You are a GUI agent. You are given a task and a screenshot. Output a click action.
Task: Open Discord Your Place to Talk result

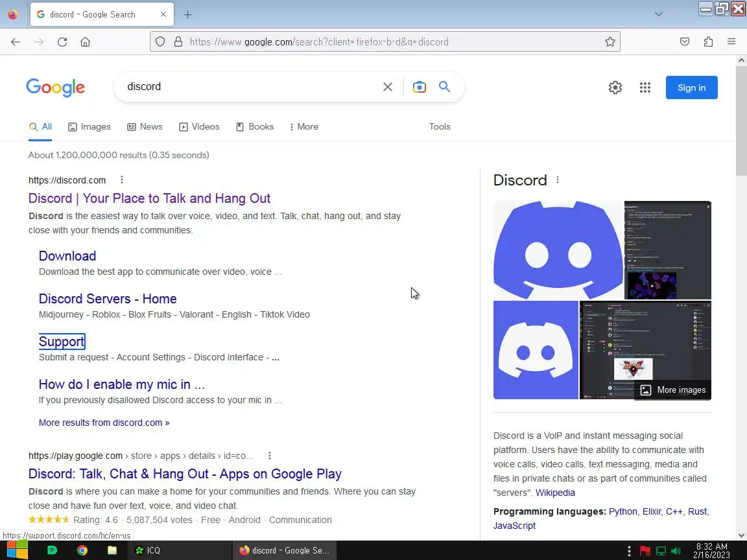pyautogui.click(x=149, y=198)
